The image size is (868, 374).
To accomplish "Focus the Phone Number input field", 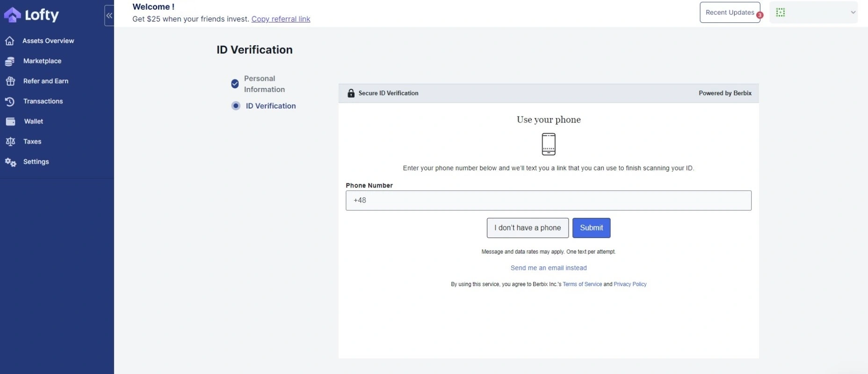I will (548, 201).
